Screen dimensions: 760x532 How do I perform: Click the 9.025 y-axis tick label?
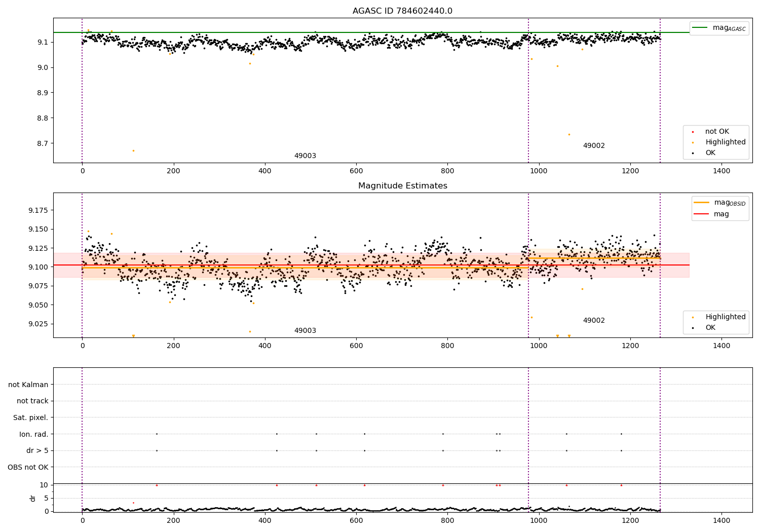click(x=39, y=324)
